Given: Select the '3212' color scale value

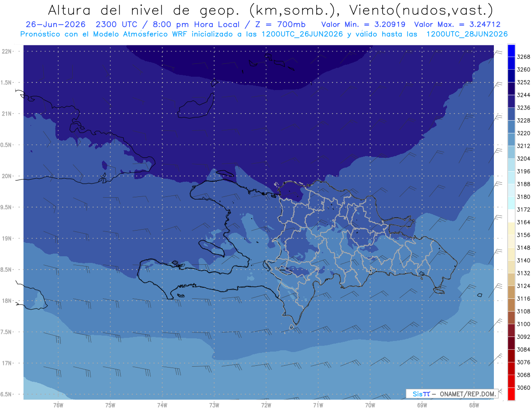Looking at the screenshot, I should point(524,146).
